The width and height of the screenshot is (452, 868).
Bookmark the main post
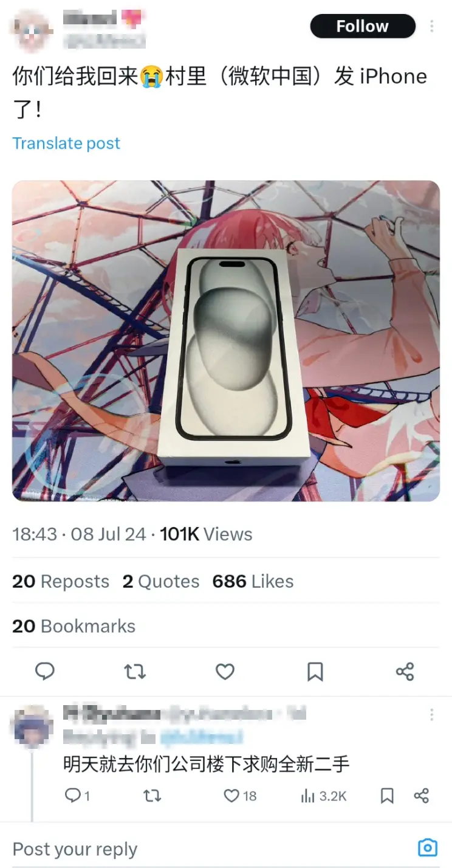point(315,671)
